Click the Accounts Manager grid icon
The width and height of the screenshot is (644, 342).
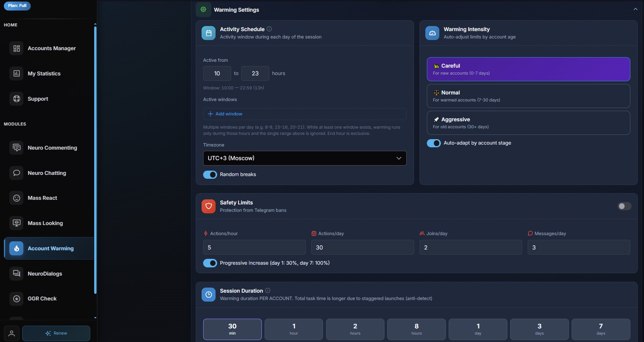(x=16, y=48)
